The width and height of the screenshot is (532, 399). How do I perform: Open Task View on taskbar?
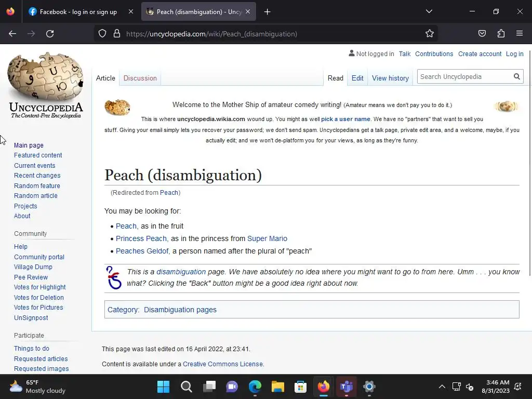click(x=209, y=387)
